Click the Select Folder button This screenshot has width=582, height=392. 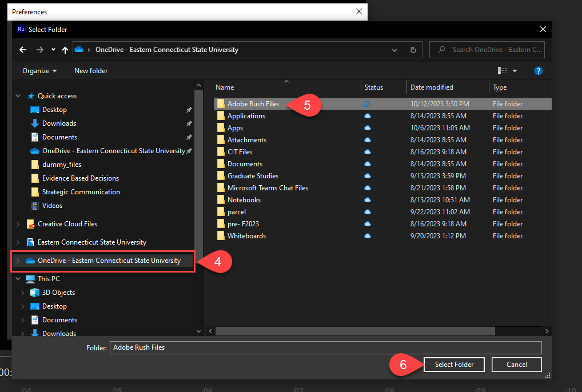454,365
